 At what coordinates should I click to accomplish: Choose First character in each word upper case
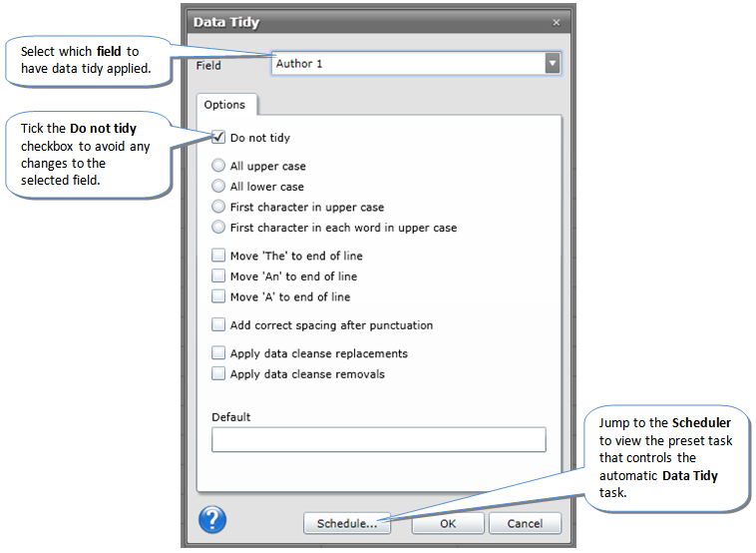219,228
